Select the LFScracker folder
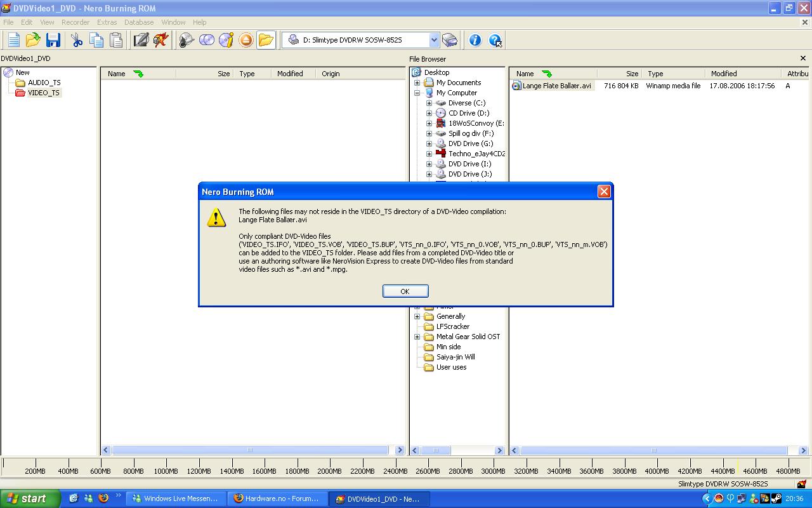The width and height of the screenshot is (812, 508). (447, 326)
